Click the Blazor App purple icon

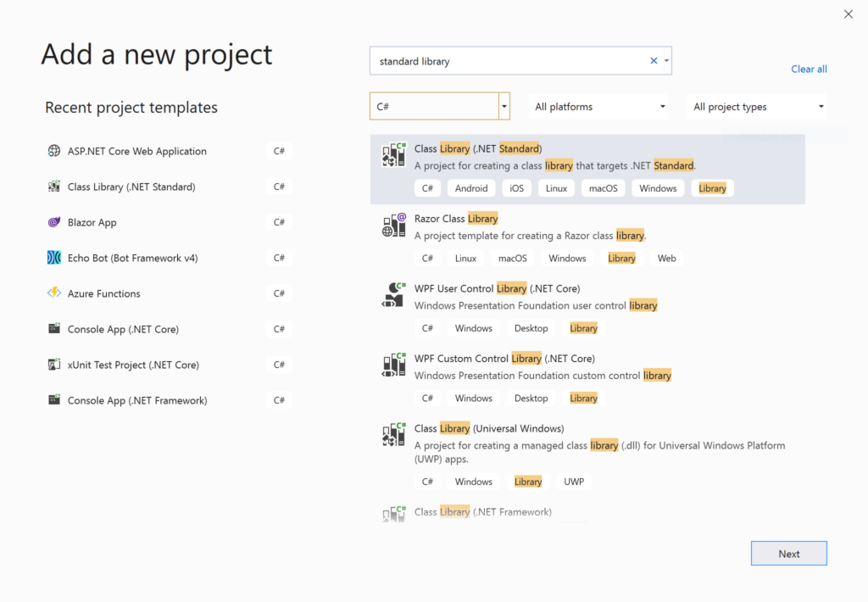tap(53, 222)
